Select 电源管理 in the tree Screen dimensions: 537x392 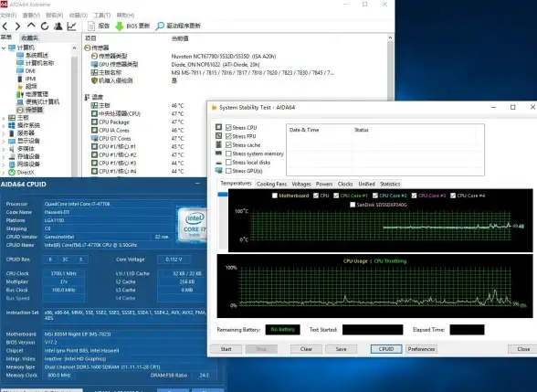coord(33,94)
